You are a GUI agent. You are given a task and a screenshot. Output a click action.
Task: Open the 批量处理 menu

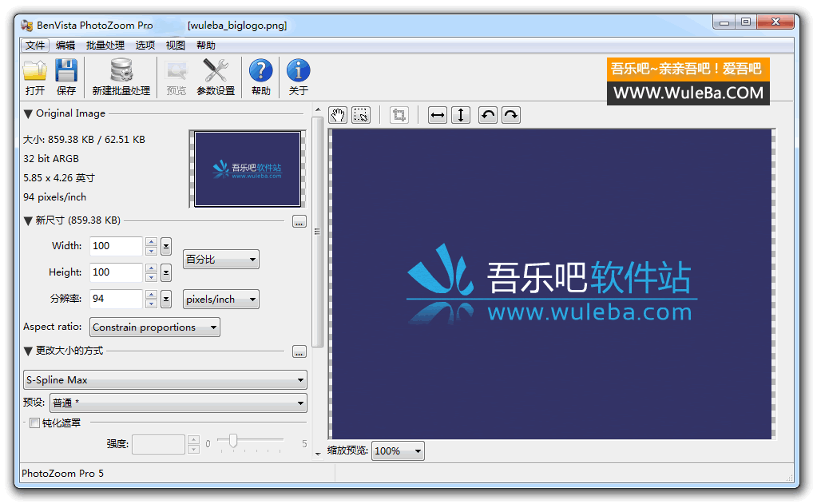click(x=105, y=45)
